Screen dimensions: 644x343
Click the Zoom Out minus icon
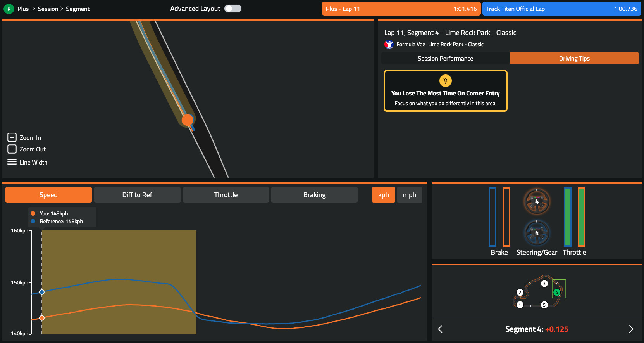[x=12, y=149]
